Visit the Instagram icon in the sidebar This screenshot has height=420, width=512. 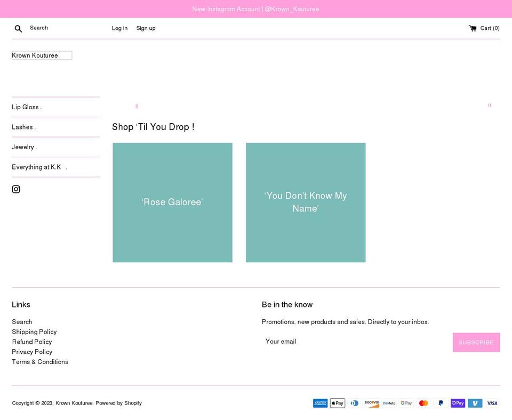coord(16,189)
